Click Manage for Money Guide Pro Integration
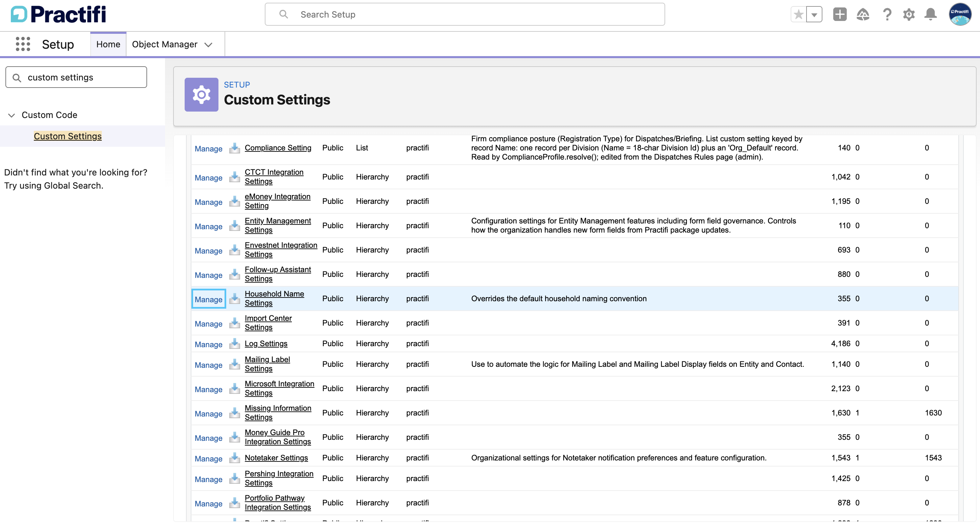980x524 pixels. click(x=208, y=438)
